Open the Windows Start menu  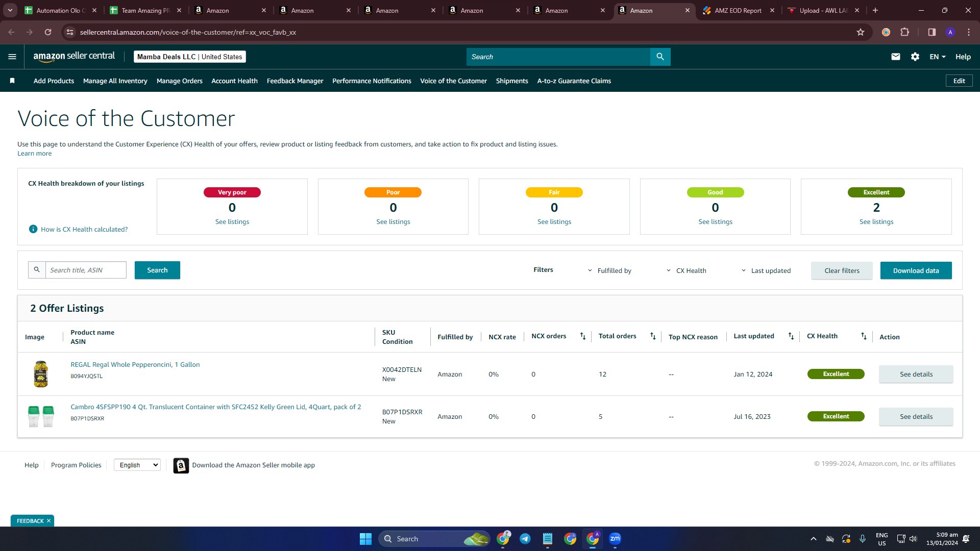point(365,539)
